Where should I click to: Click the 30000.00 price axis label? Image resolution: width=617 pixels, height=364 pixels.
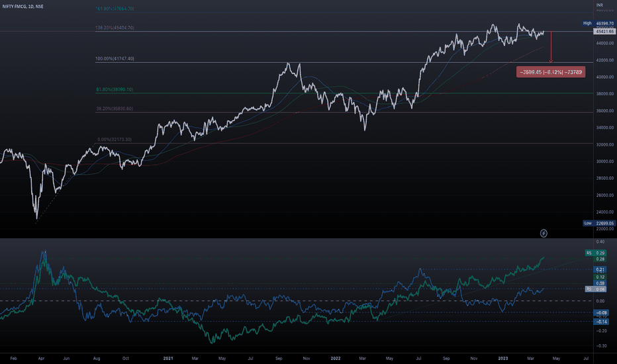[x=605, y=161]
